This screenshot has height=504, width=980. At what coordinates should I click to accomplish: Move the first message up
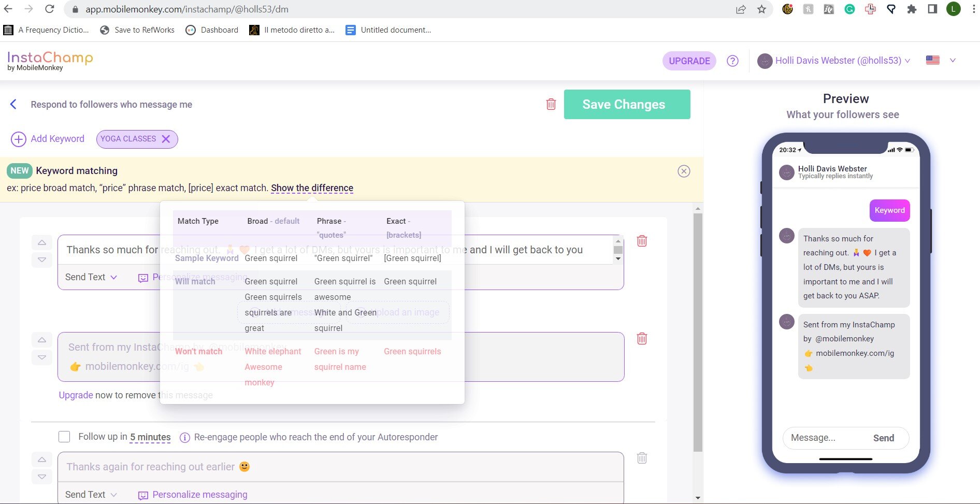pyautogui.click(x=42, y=242)
